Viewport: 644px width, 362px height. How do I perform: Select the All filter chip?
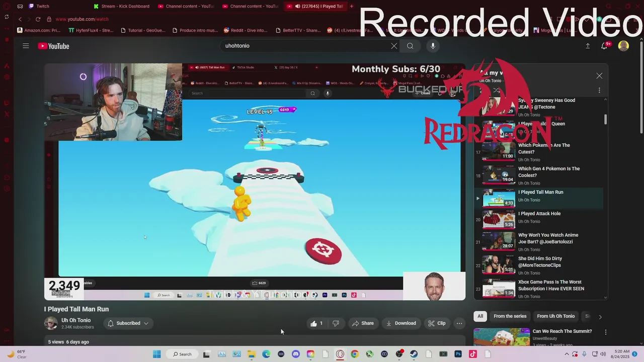480,316
